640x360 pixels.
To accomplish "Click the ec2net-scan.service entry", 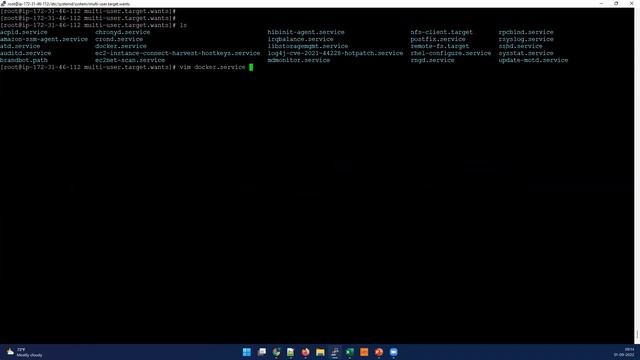I will pos(130,60).
